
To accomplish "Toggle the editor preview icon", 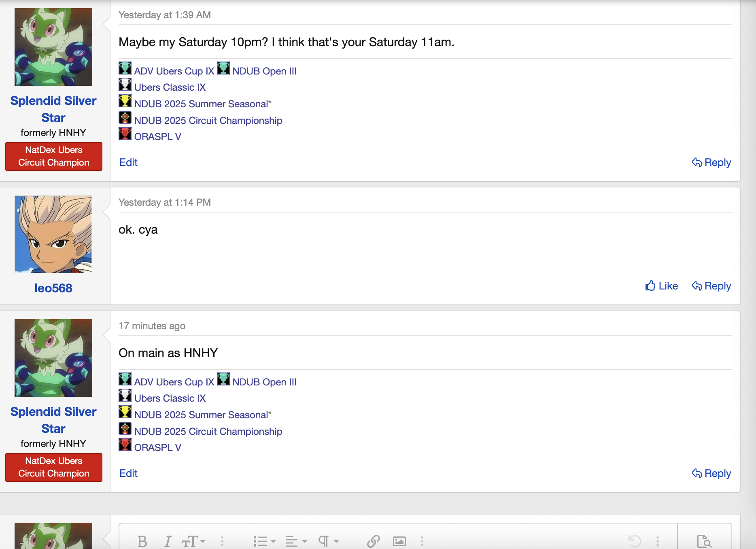I will [704, 541].
